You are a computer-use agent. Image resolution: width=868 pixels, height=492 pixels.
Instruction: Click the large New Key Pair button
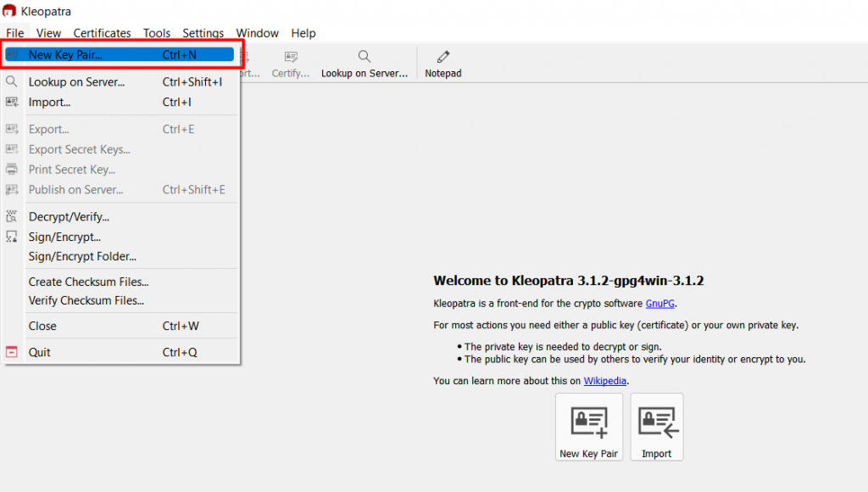(x=589, y=428)
